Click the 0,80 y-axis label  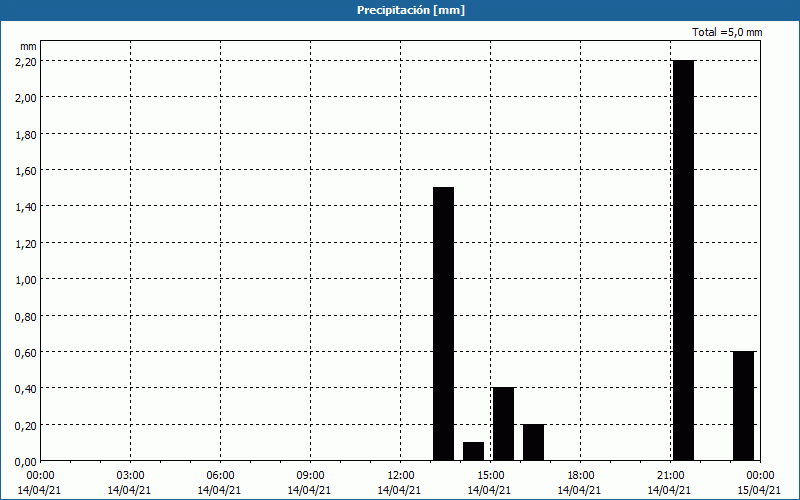26,316
